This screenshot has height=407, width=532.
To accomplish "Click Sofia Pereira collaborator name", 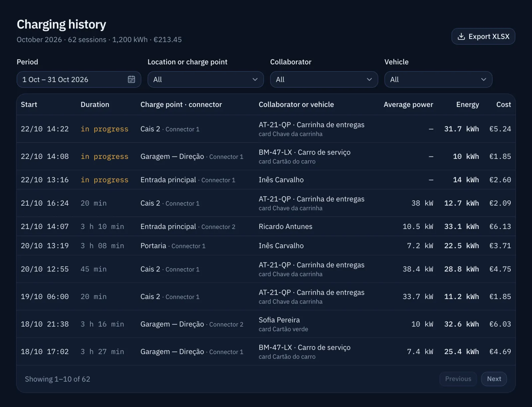I will (279, 320).
